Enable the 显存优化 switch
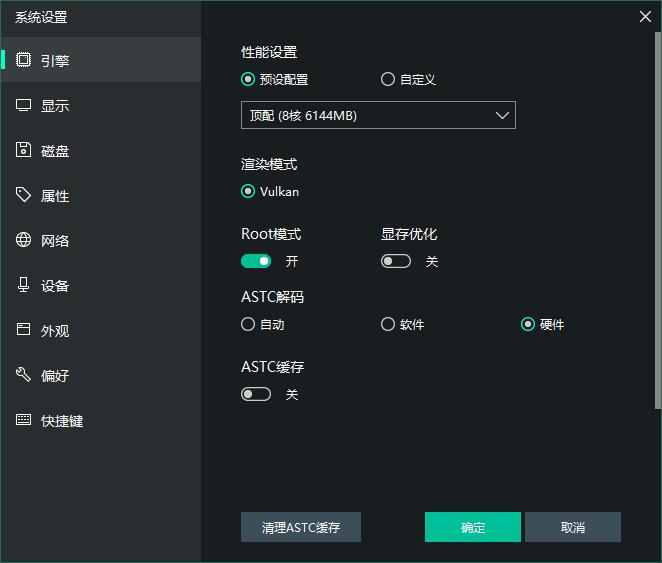This screenshot has height=563, width=662. [396, 261]
